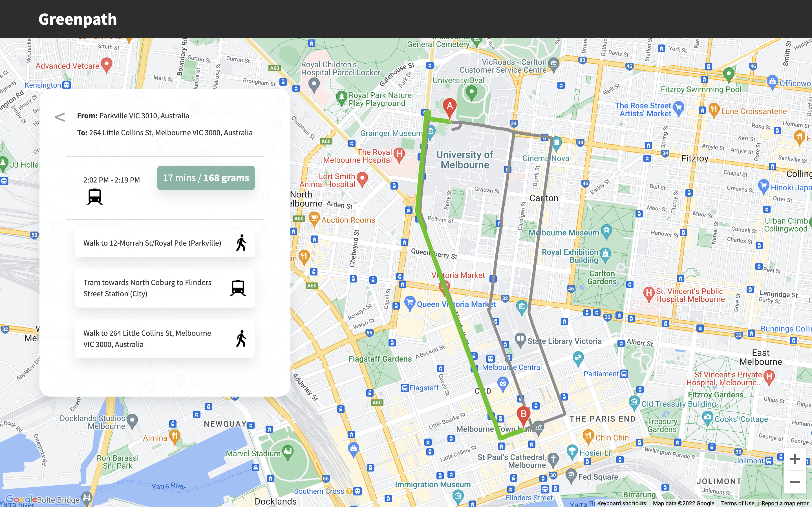The image size is (812, 507).
Task: Click the walking icon on Morrah St step
Action: point(241,243)
